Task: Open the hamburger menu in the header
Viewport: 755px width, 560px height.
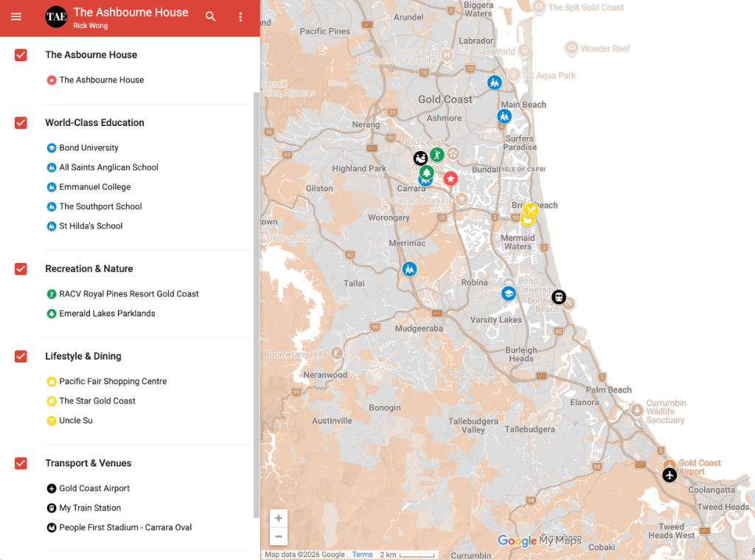Action: pos(16,17)
